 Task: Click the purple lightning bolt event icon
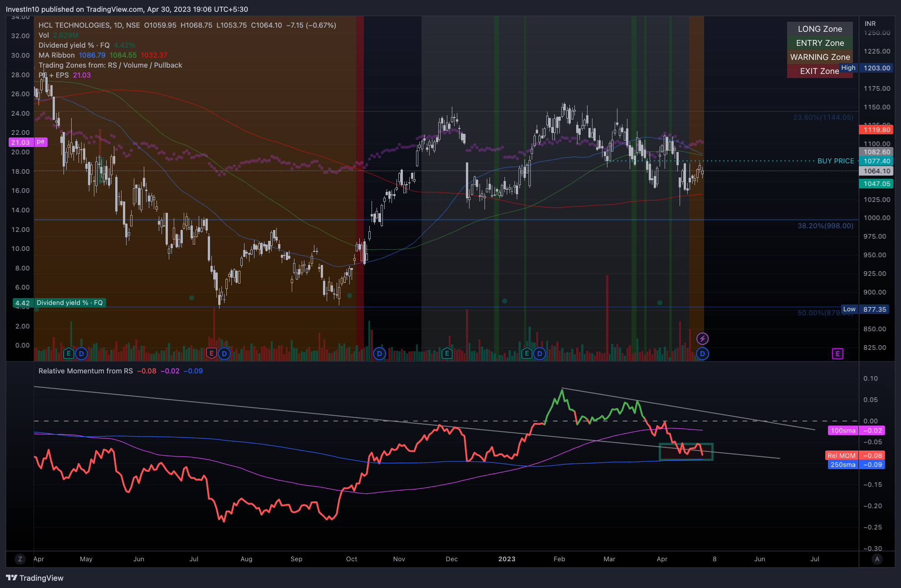pyautogui.click(x=702, y=338)
